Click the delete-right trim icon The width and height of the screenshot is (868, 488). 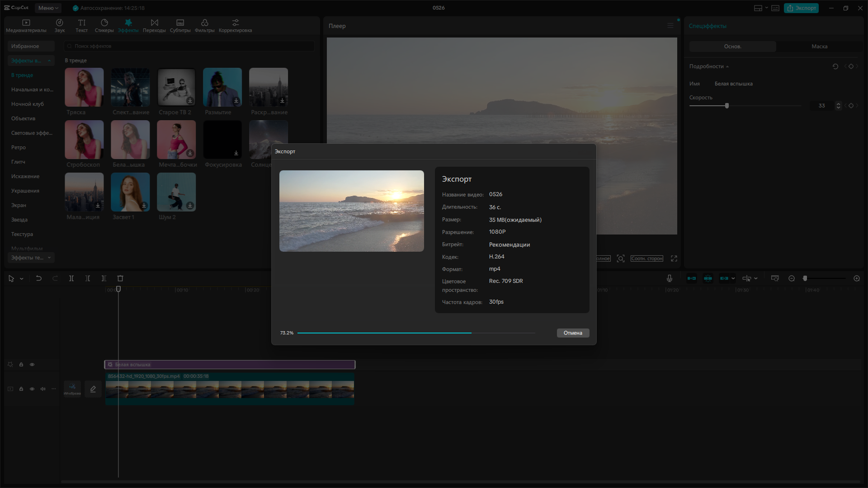click(104, 278)
